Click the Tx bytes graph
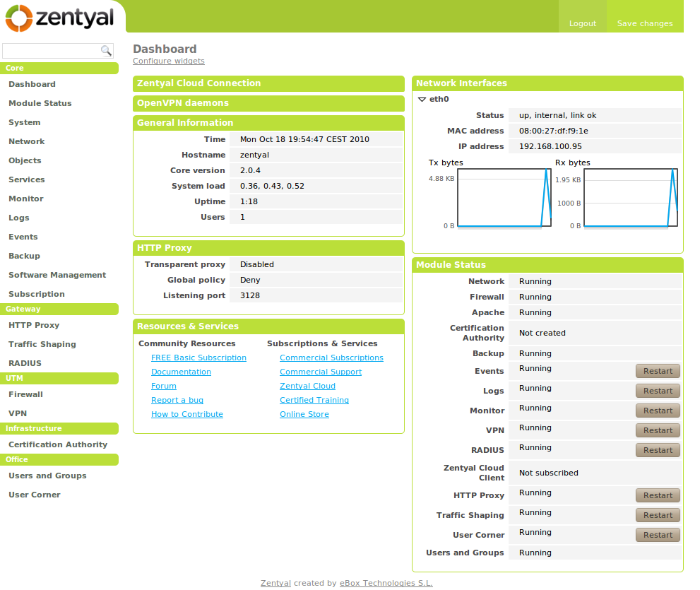700x590 pixels. coord(504,198)
